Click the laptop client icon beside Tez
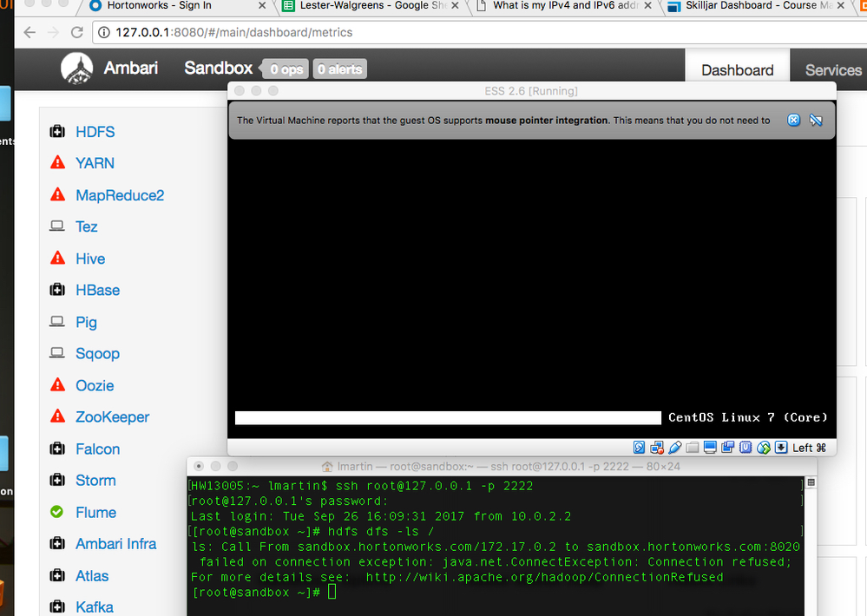This screenshot has height=616, width=867. pyautogui.click(x=57, y=226)
